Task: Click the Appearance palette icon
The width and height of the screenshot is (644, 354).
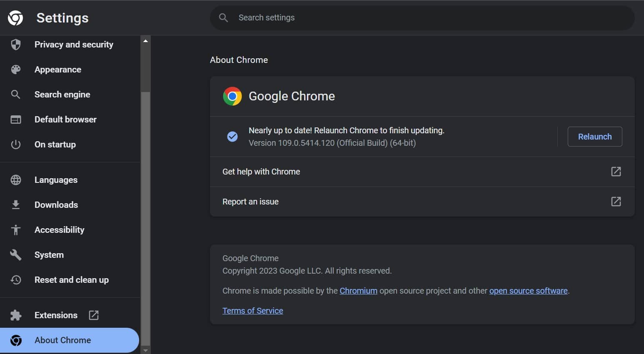Action: (x=15, y=70)
